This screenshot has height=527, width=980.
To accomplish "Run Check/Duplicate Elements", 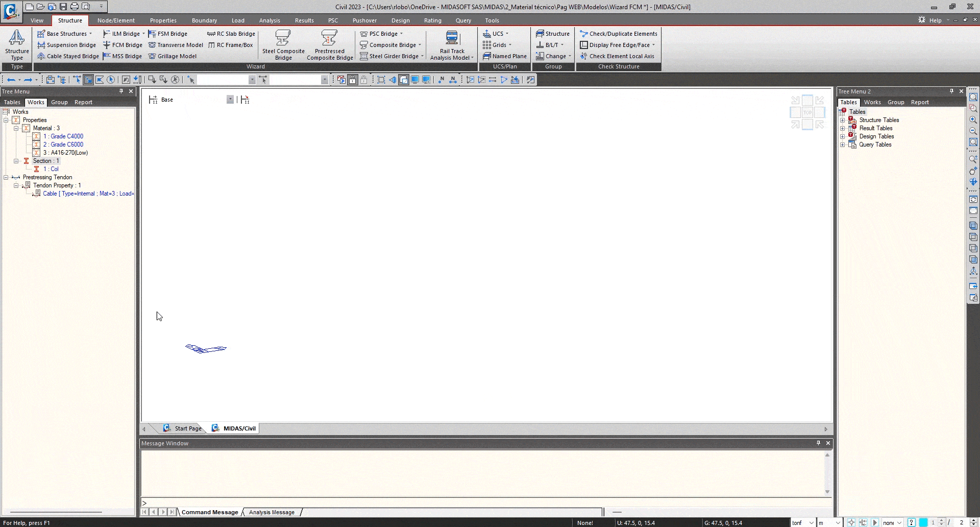I will click(619, 34).
